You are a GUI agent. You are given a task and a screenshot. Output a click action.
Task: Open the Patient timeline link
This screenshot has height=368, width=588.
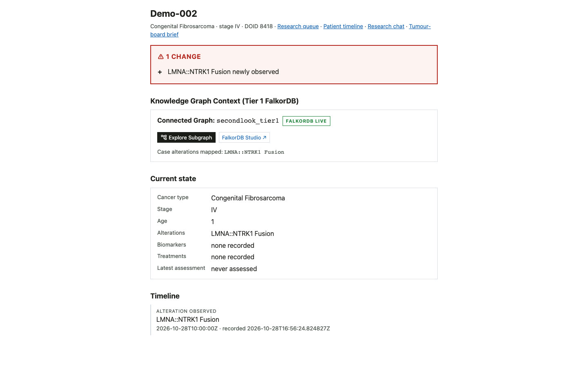pyautogui.click(x=343, y=26)
